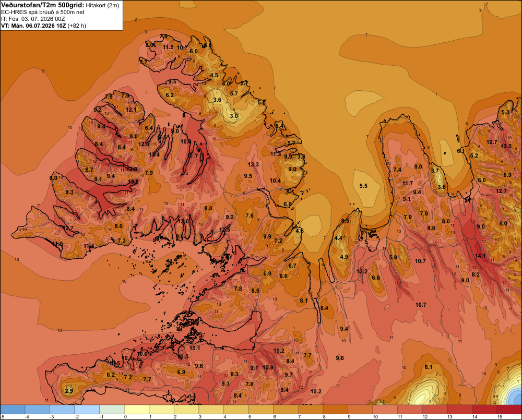522x420 pixels.
Task: Click the 10.1 temperature value on map
Action: pyautogui.click(x=195, y=348)
